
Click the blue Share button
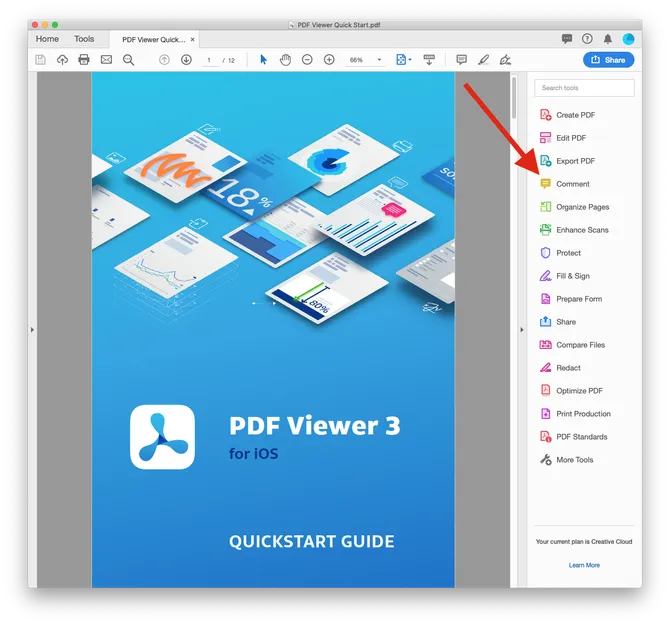[608, 60]
